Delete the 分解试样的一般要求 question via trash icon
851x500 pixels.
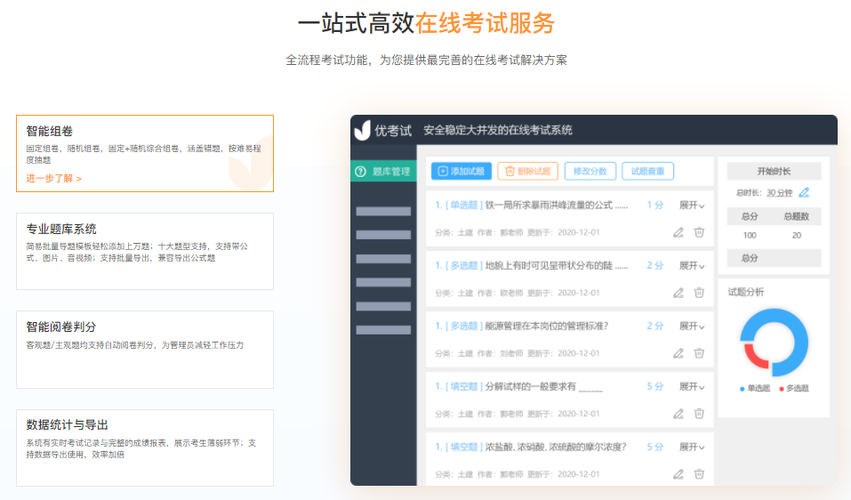pos(699,414)
